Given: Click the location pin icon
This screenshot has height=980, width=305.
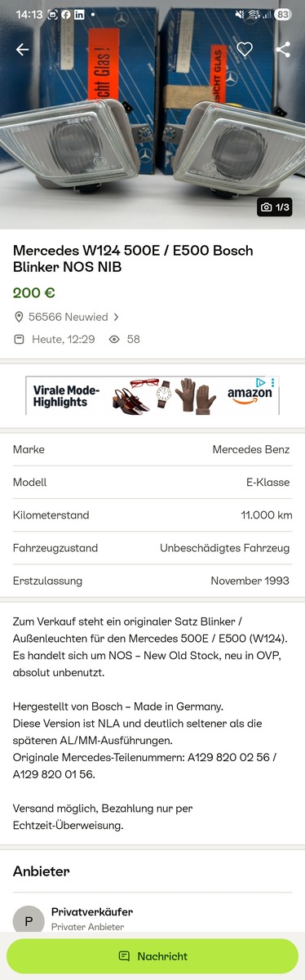Looking at the screenshot, I should [x=19, y=317].
